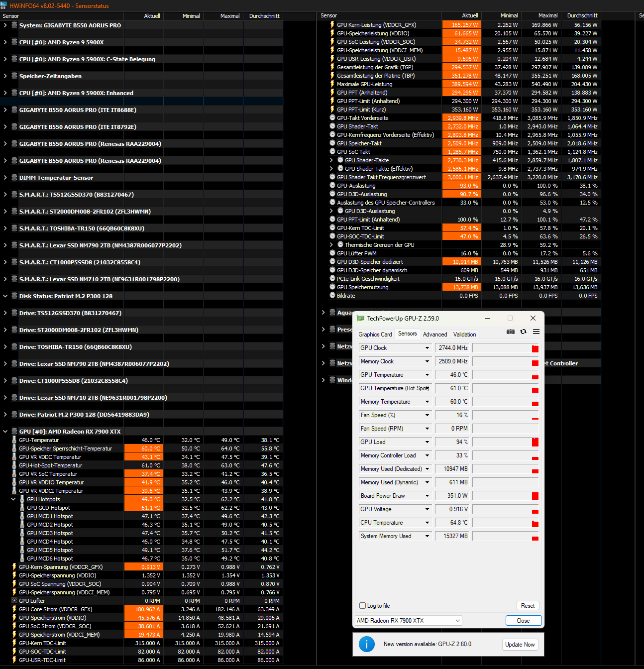Screen dimensions: 644x669
Task: Expand the GPU Shader-Takte sensor group
Action: coord(331,160)
